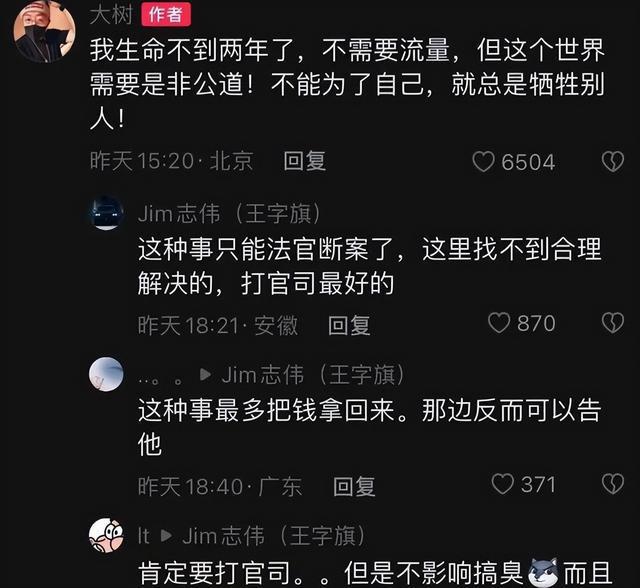The height and width of the screenshot is (588, 640).
Task: Tap reply-target Jim志伟 in the 广东 reply
Action: [x=313, y=375]
